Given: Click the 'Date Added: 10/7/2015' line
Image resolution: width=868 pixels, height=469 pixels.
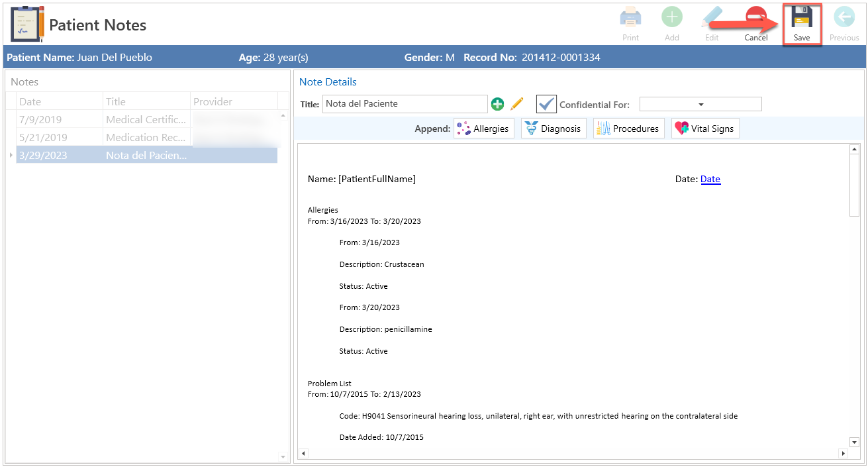Looking at the screenshot, I should point(381,437).
